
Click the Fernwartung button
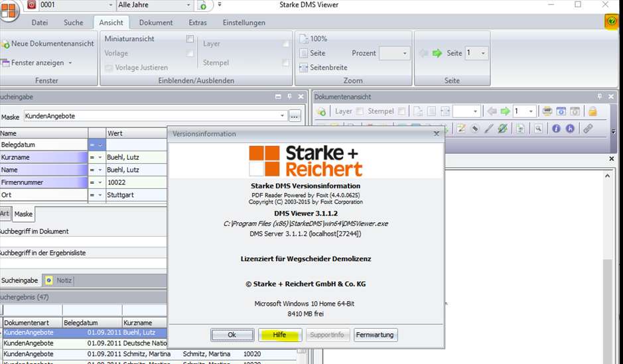point(375,335)
